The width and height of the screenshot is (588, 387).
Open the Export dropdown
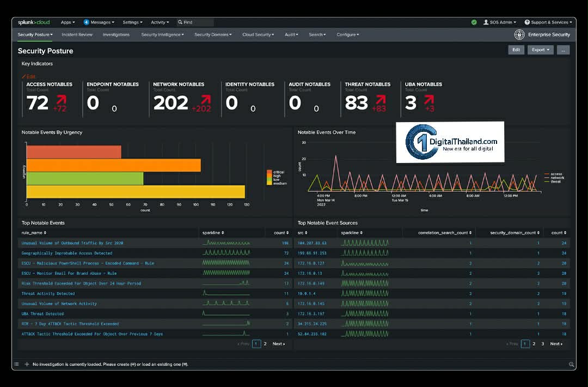(x=540, y=50)
